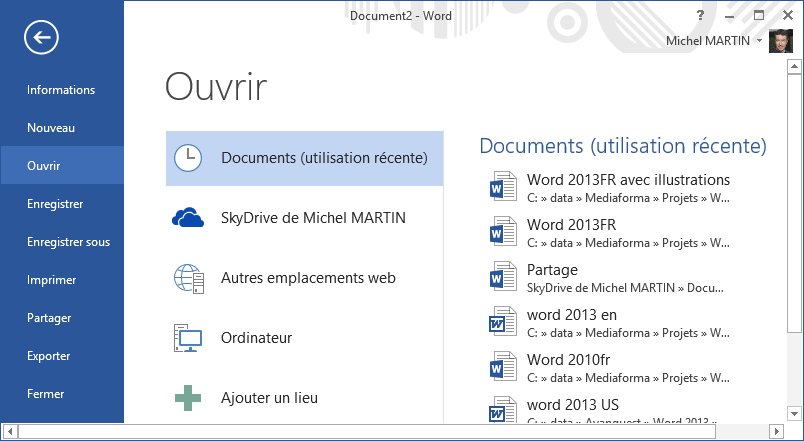Select the SkyDrive cloud icon

pos(187,218)
